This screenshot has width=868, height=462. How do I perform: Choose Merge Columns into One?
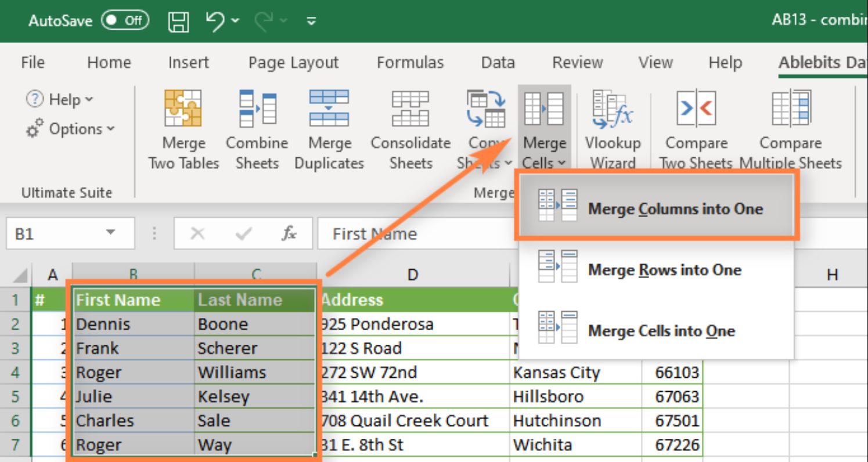tap(675, 209)
